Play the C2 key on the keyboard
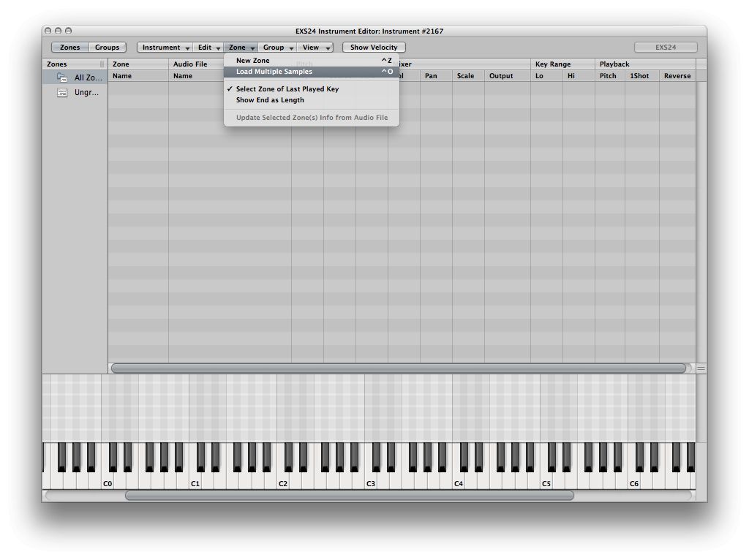 click(283, 481)
